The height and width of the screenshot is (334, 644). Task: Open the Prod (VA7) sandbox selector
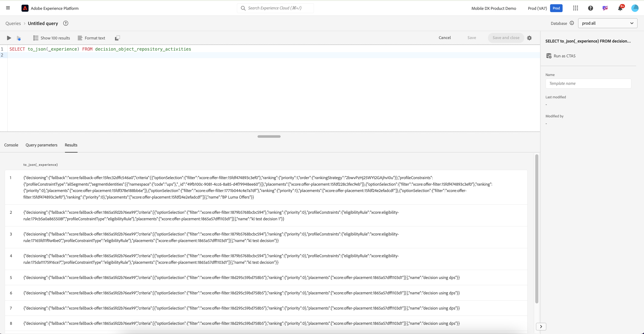point(537,8)
